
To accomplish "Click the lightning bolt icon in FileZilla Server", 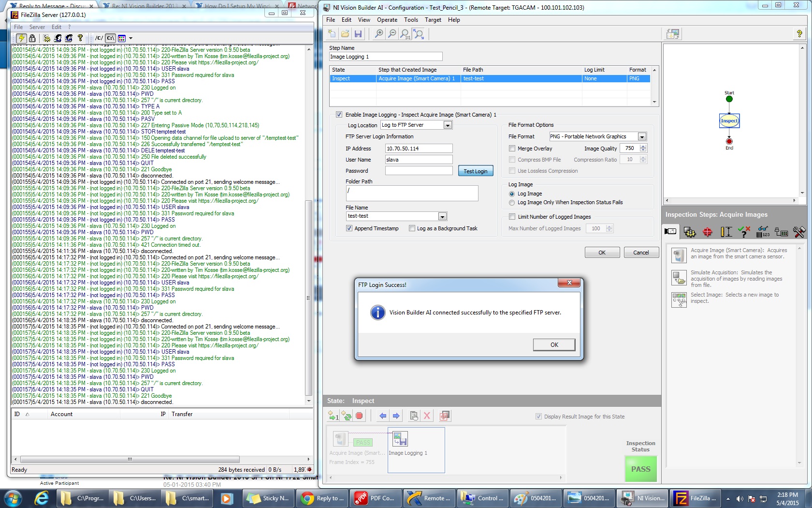I will tap(21, 38).
